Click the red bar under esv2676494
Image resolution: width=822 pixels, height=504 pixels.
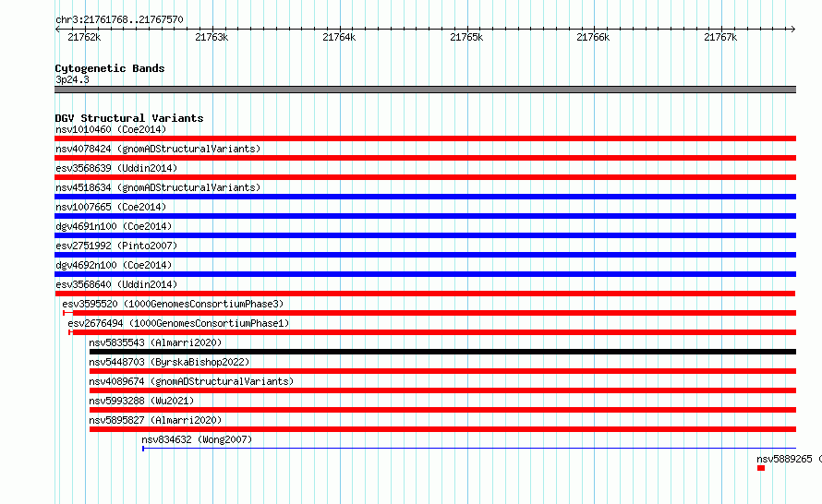[432, 332]
